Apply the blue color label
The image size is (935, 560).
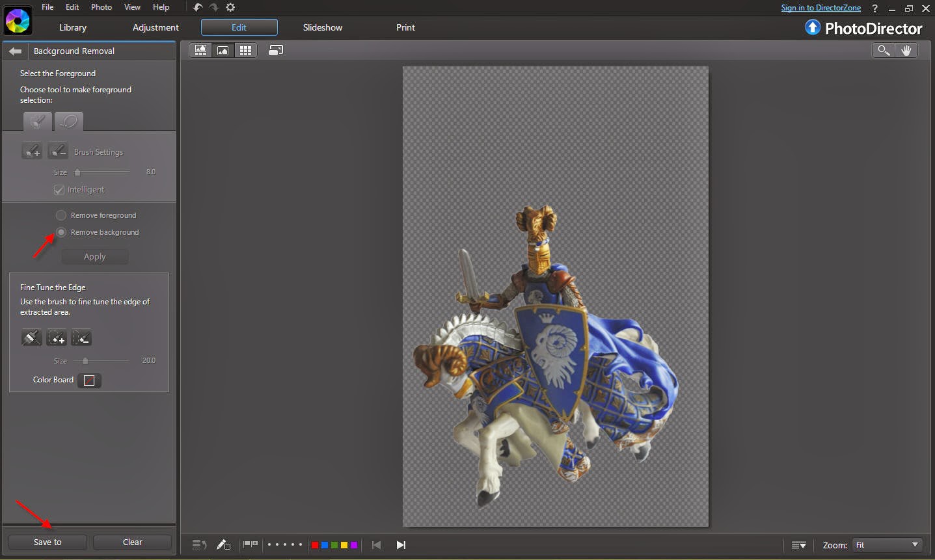tap(325, 545)
